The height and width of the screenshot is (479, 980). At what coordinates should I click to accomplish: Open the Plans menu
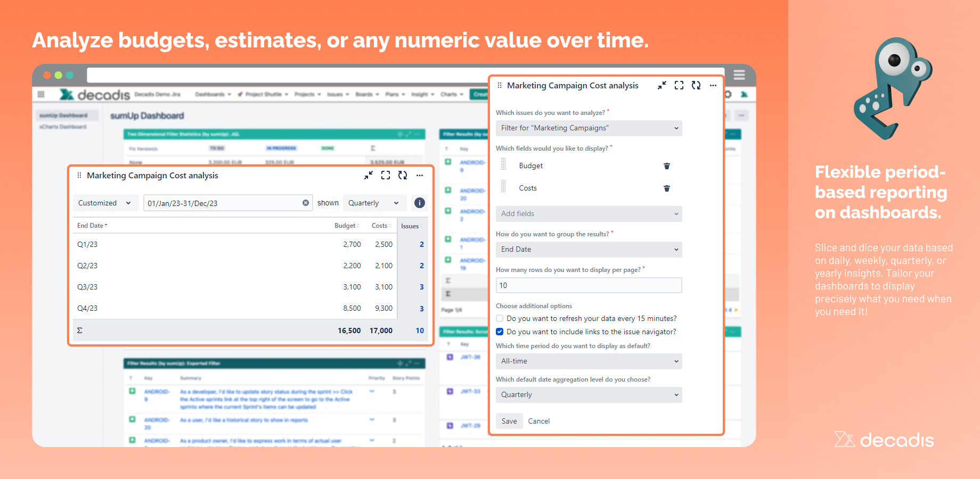tap(395, 94)
